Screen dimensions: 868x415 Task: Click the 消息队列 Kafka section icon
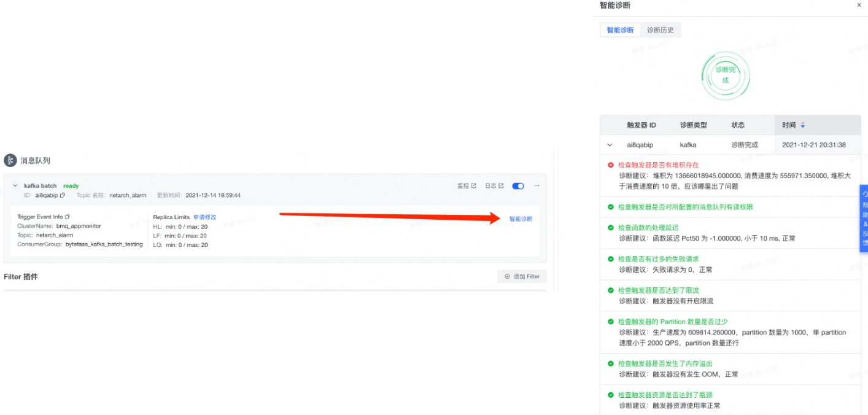10,160
